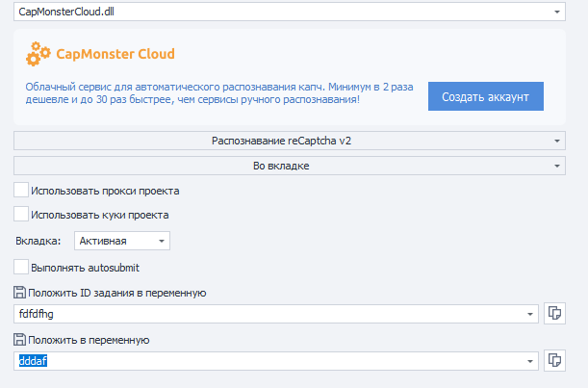Click the 'Вкладка:' label
The height and width of the screenshot is (388, 588).
(x=39, y=241)
